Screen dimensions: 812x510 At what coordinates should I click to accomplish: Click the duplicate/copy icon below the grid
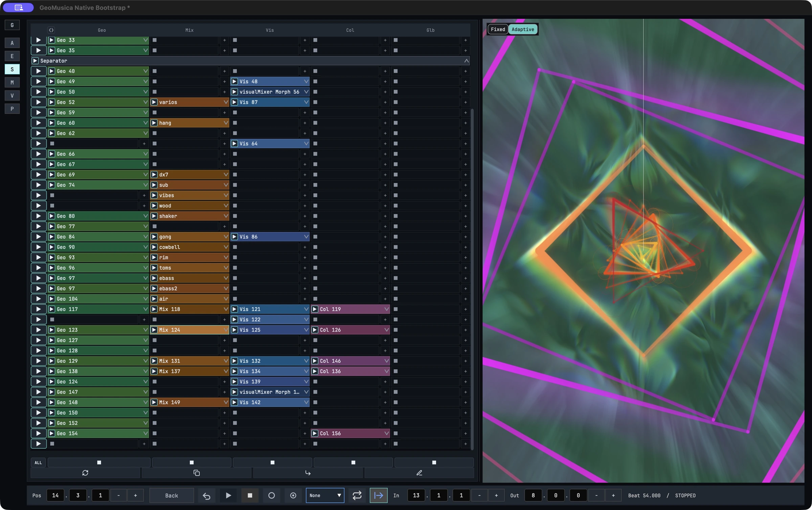197,473
